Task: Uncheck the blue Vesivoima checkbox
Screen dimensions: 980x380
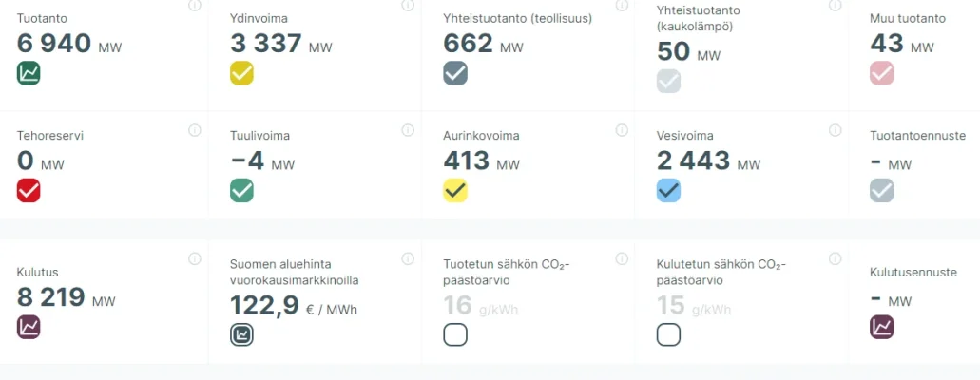Action: click(x=668, y=190)
